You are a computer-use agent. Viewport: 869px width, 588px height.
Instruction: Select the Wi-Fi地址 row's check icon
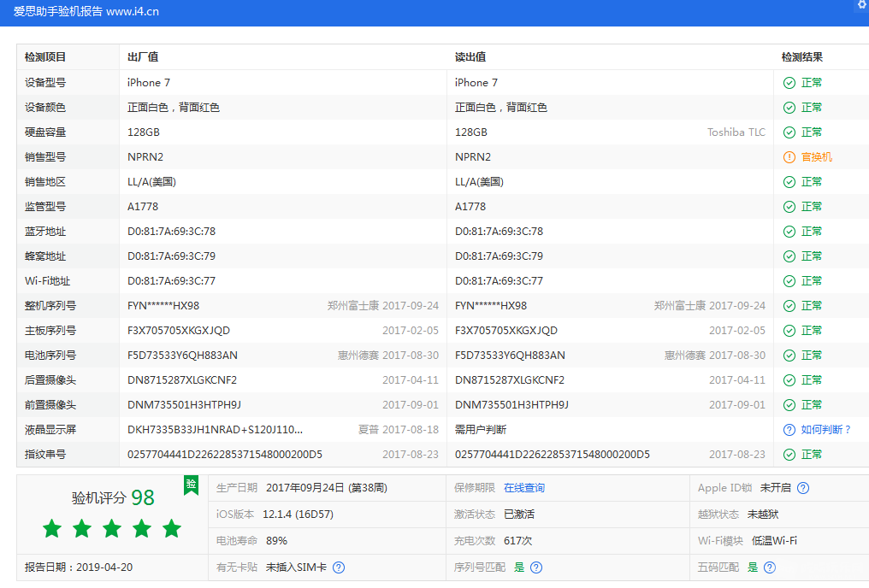[x=789, y=281]
